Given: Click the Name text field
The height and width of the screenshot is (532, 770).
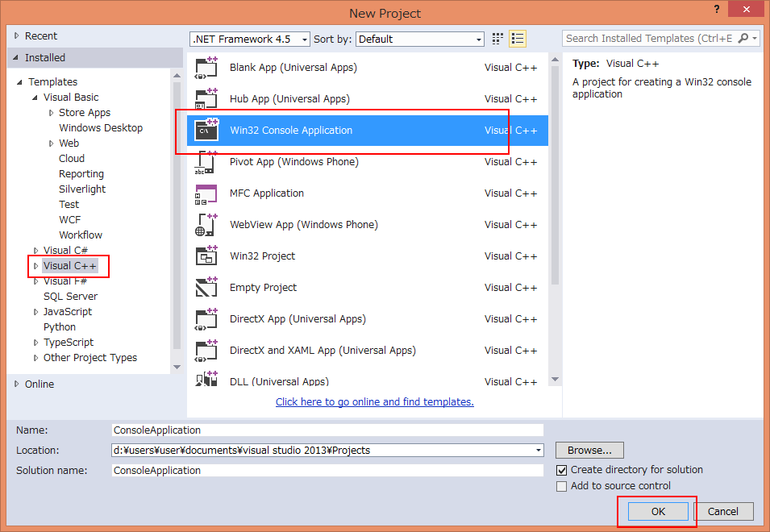Looking at the screenshot, I should pos(327,430).
